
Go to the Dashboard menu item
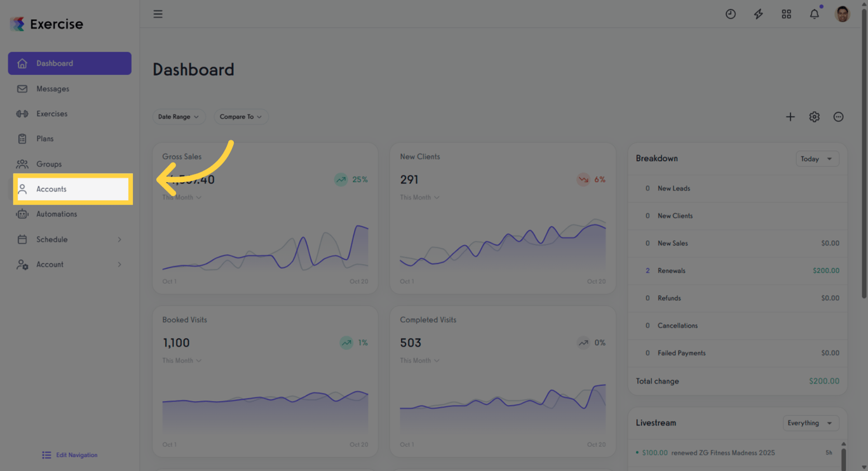coord(54,63)
